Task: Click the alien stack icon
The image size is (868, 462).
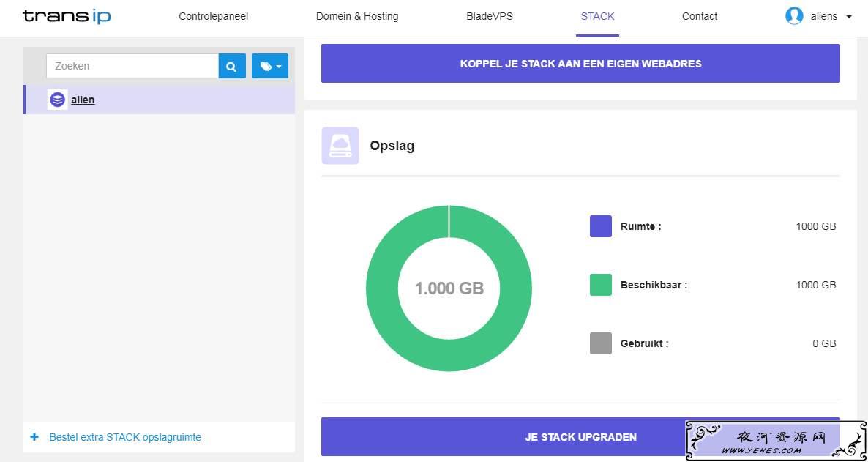Action: (58, 100)
